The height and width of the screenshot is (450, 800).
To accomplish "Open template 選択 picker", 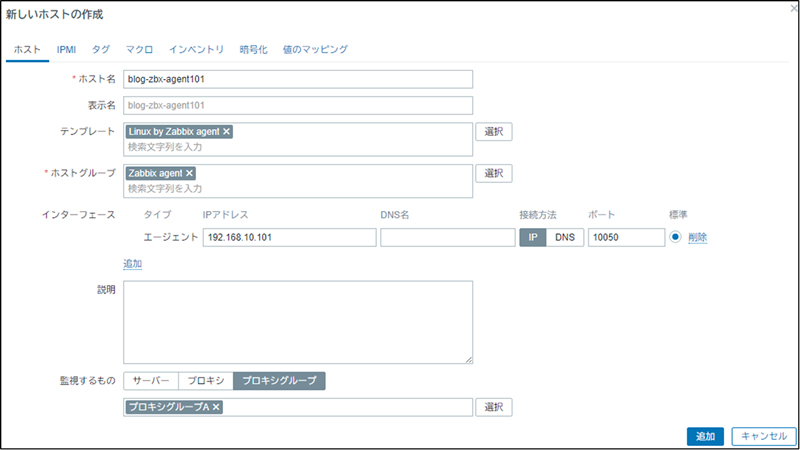I will (493, 131).
